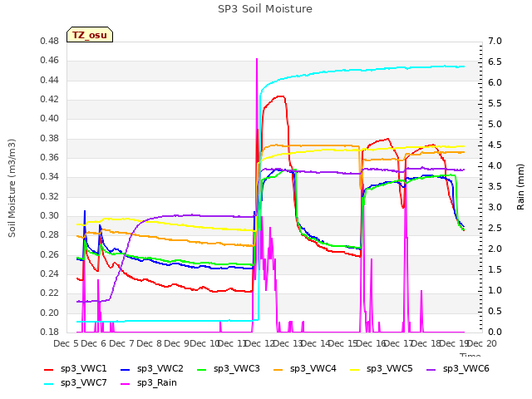Viewport: 532px width, 399px height.
Task: Click the Dec 5 x-axis tick label
Action: 66,343
